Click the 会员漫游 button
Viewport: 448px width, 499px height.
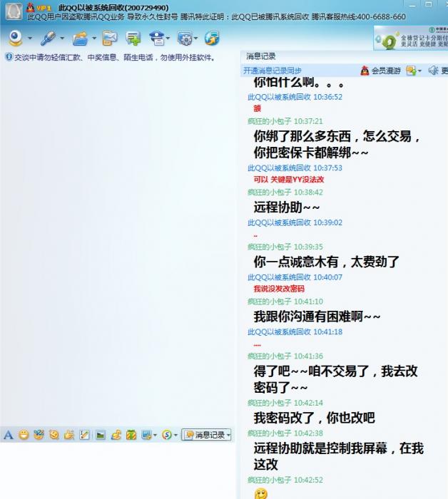pyautogui.click(x=380, y=71)
